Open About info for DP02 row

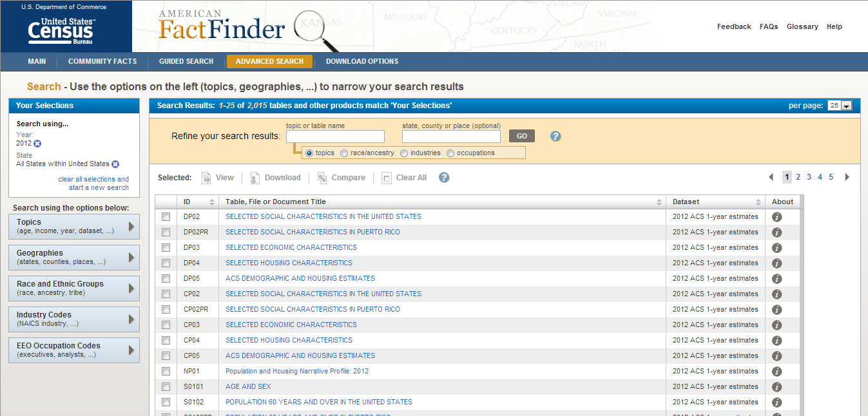[x=776, y=217]
